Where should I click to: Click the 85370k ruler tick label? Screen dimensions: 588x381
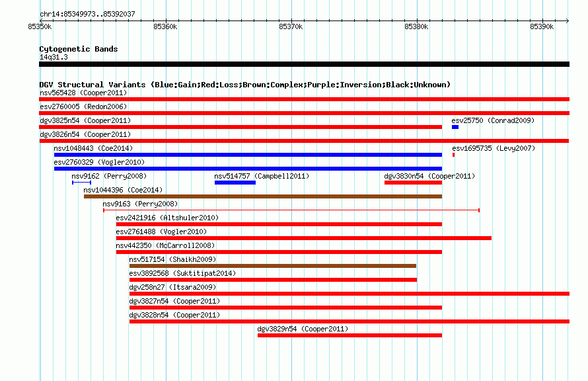[291, 26]
